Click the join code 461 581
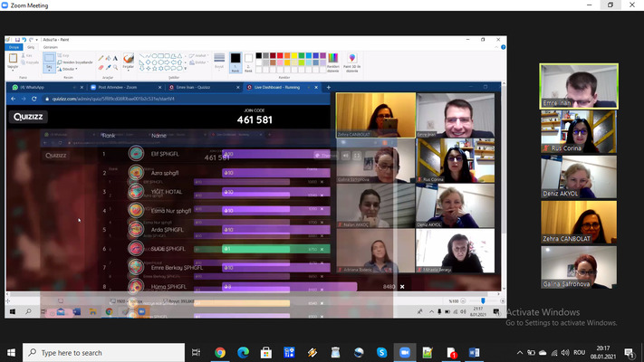644x362 pixels. [x=255, y=119]
